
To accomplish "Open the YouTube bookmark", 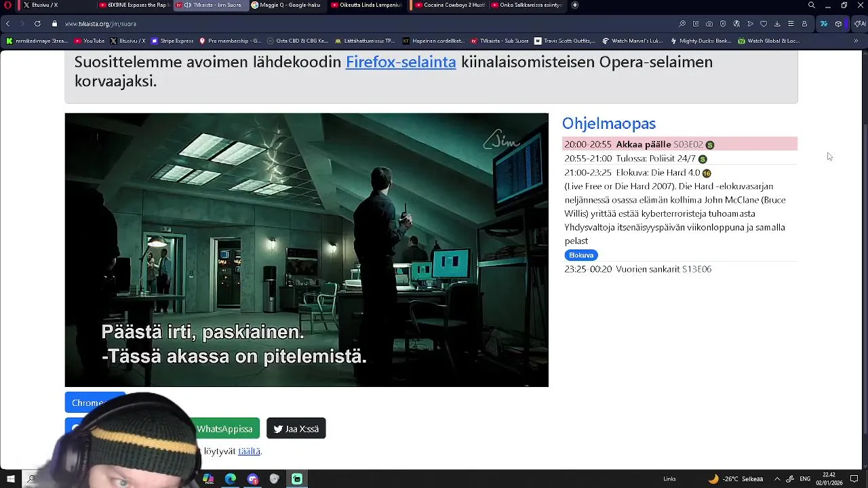I will coord(89,41).
